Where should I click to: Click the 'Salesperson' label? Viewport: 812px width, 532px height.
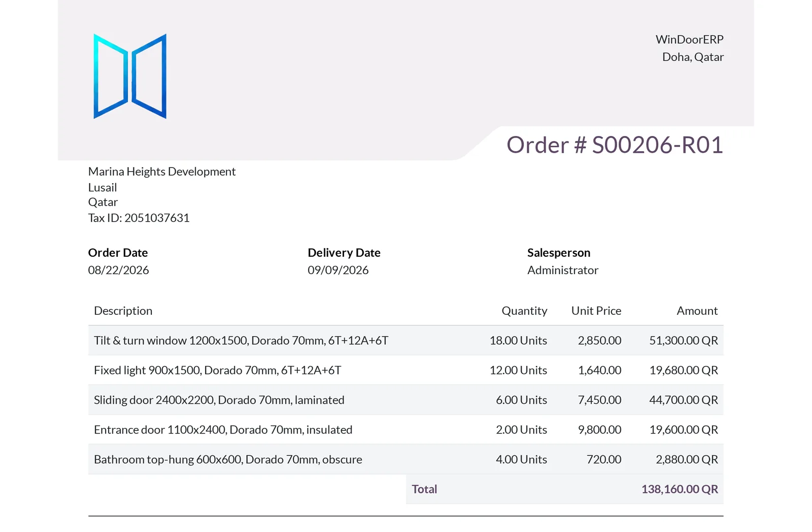[559, 253]
